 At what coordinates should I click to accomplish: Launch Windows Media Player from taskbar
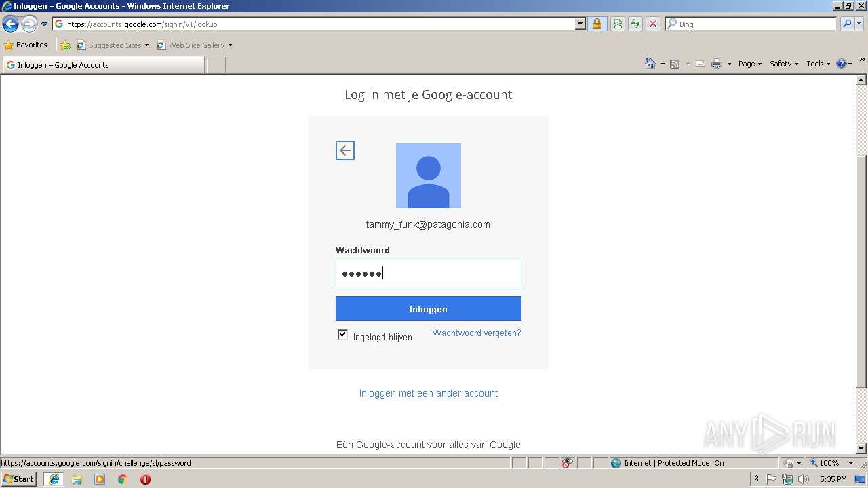(x=100, y=479)
